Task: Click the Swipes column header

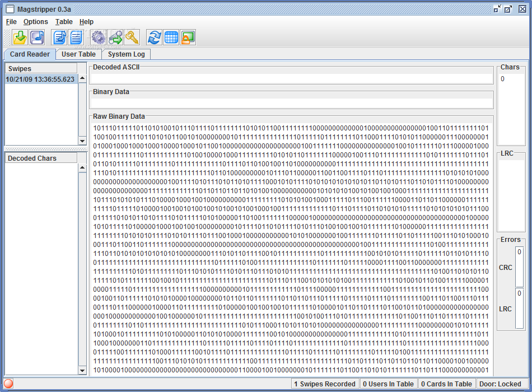Action: coord(41,68)
